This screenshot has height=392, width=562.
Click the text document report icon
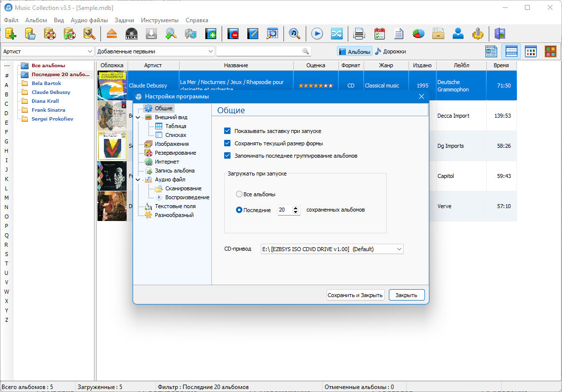[x=399, y=34]
